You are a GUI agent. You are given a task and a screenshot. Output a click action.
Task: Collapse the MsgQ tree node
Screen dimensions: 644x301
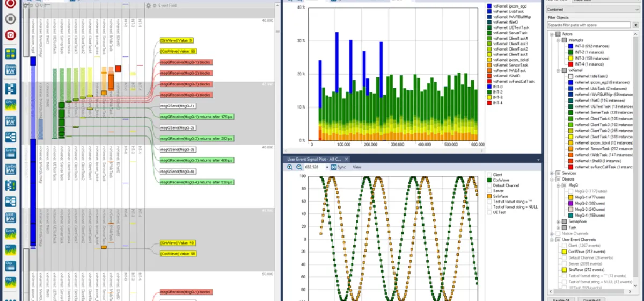click(558, 185)
